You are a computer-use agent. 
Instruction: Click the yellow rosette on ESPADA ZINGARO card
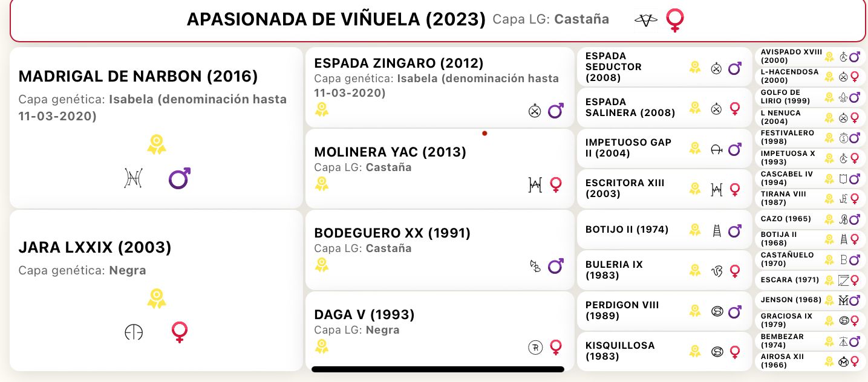[x=322, y=109]
